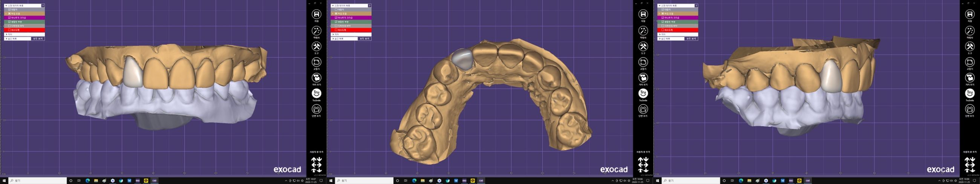This screenshot has height=184, width=980.
Task: Click the Save icon in the lateral view window
Action: point(970,14)
